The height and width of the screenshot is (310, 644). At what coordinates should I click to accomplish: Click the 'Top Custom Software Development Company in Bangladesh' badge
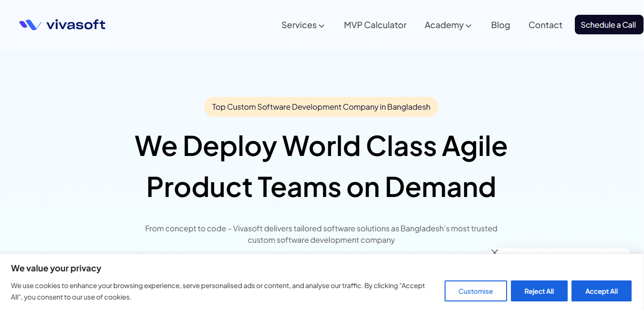321,107
